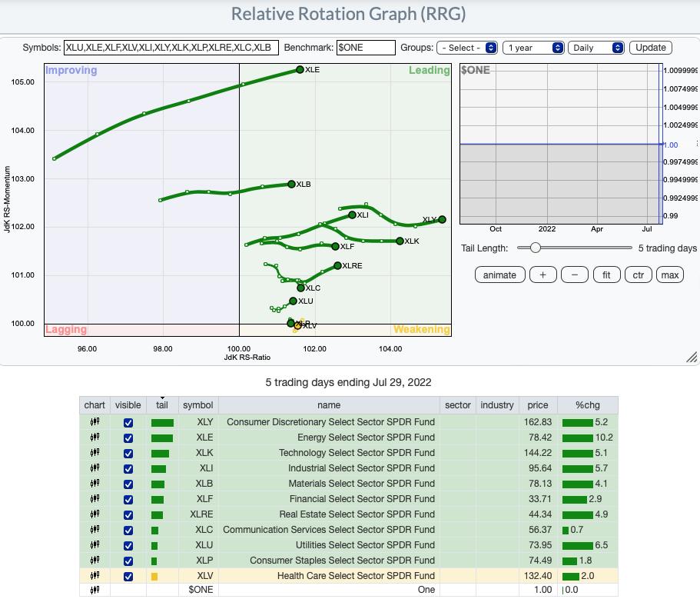
Task: Hide XLU by unchecking its visible box
Action: [128, 545]
